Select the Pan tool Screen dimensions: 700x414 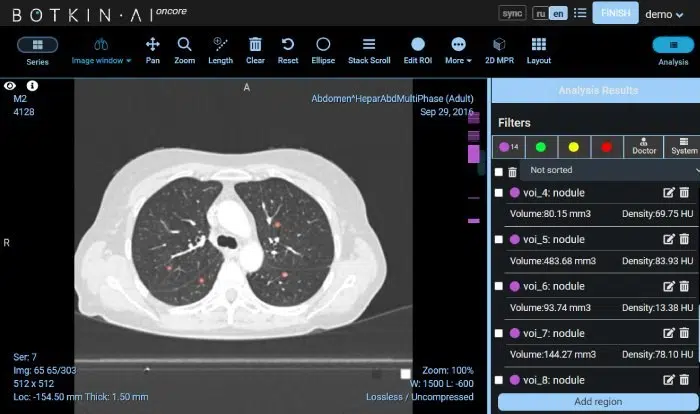[x=153, y=51]
